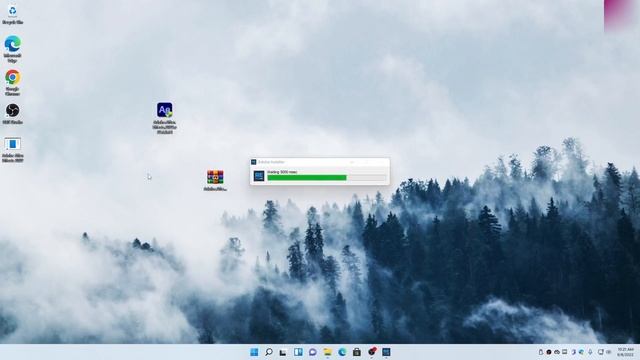Select the Adobe folder icon below OBS Studio
This screenshot has height=360, width=640.
click(x=12, y=149)
